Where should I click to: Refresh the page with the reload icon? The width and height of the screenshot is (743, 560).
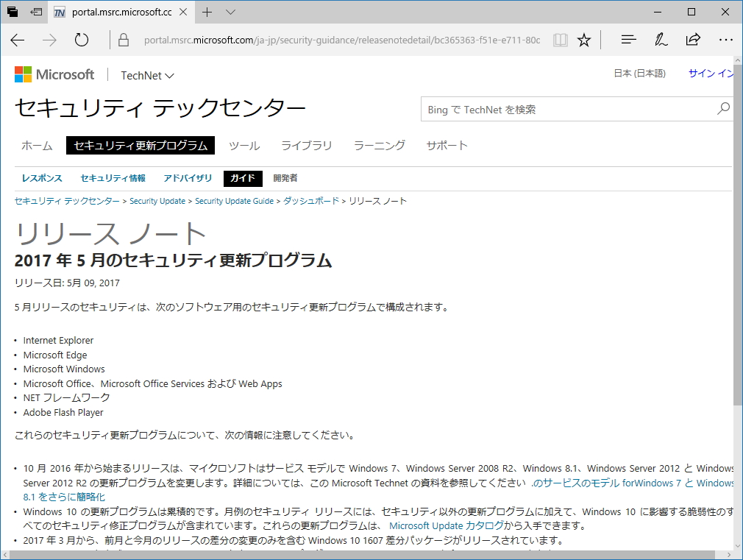pos(81,40)
